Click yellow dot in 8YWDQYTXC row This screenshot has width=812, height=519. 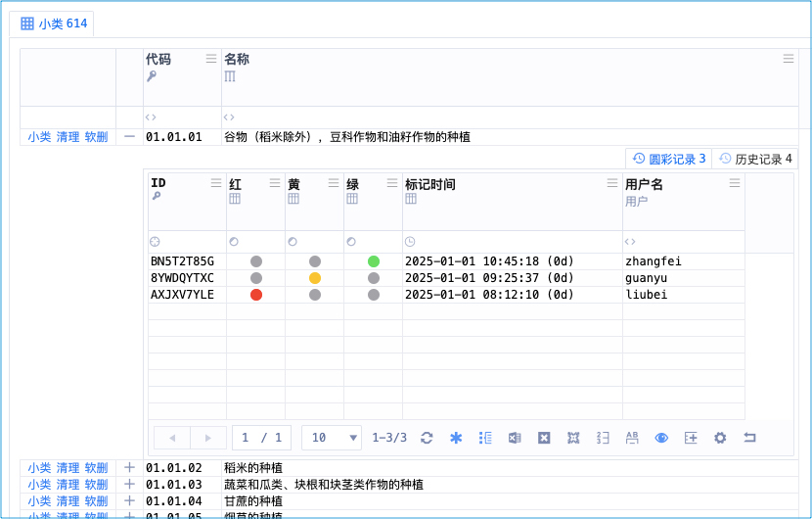point(315,278)
